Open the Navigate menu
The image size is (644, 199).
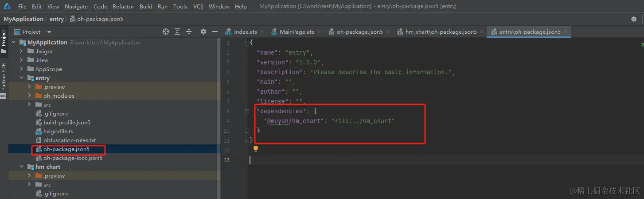76,7
